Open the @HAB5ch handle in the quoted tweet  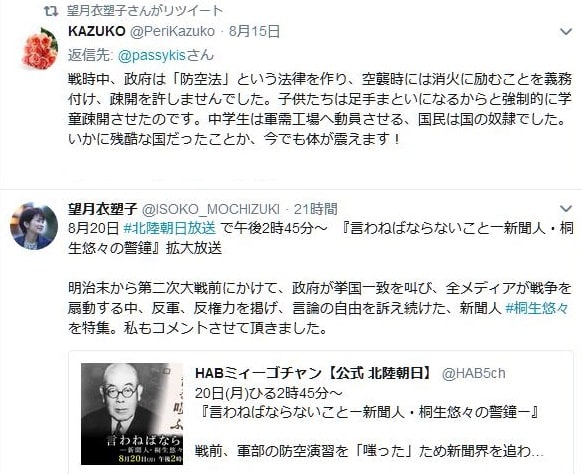474,373
